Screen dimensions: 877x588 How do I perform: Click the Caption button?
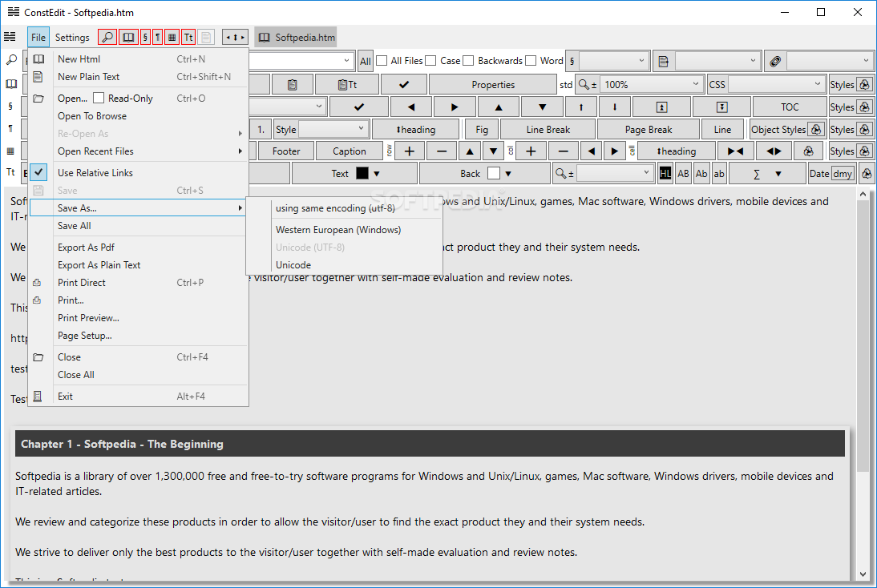(349, 151)
